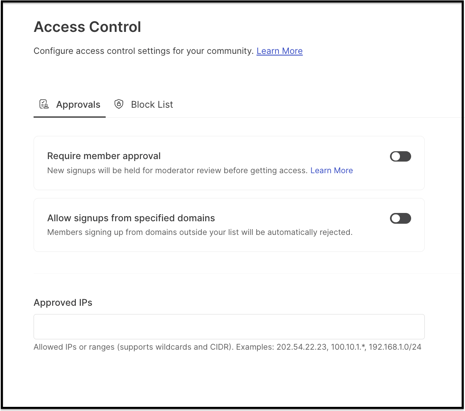This screenshot has width=465, height=411.
Task: Enable the Require member approval toggle
Action: click(x=400, y=156)
